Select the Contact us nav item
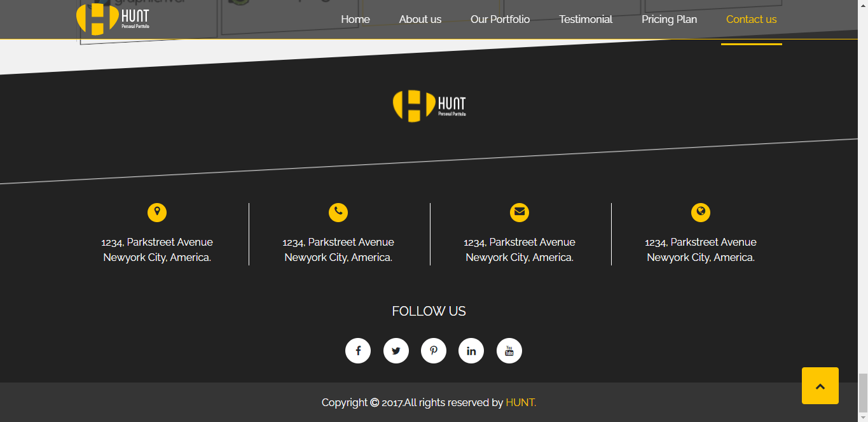 coord(751,19)
